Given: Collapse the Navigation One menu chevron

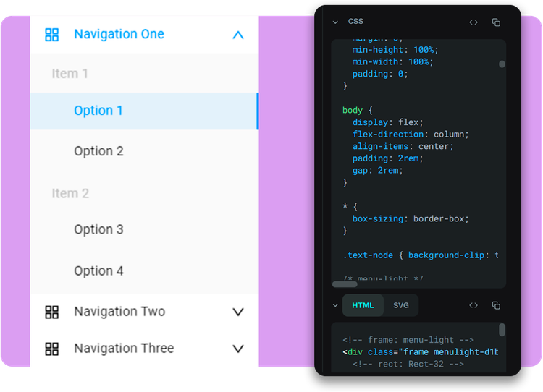Looking at the screenshot, I should (x=238, y=35).
